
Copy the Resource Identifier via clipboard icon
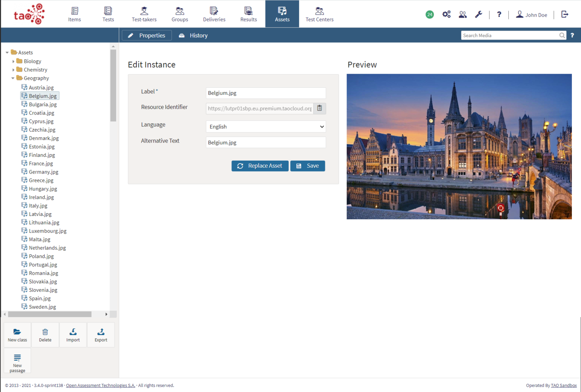tap(319, 108)
